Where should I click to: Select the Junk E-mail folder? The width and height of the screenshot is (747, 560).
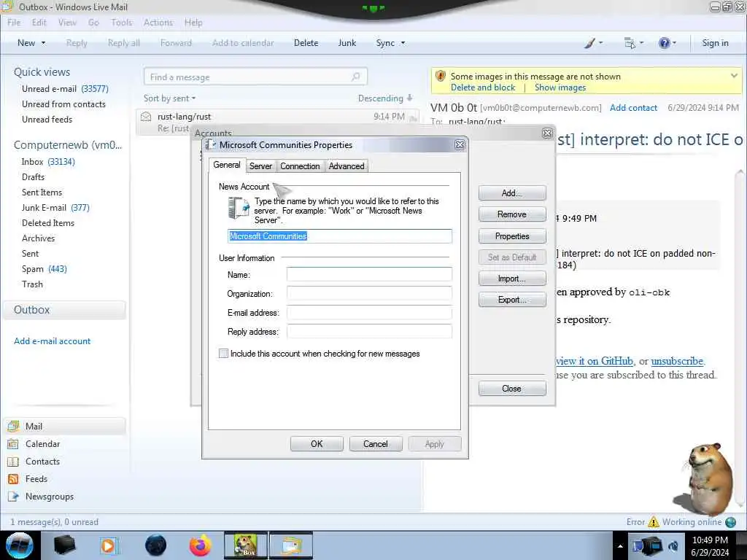click(55, 208)
